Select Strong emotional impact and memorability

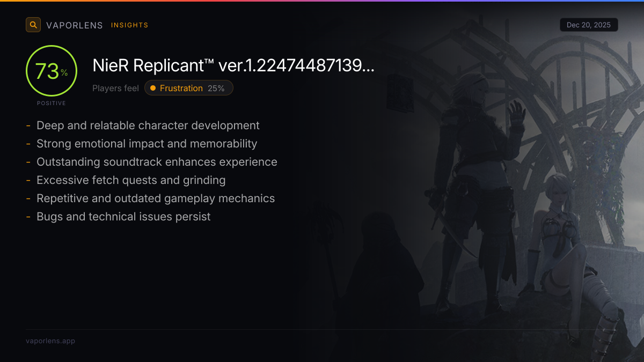pyautogui.click(x=147, y=144)
